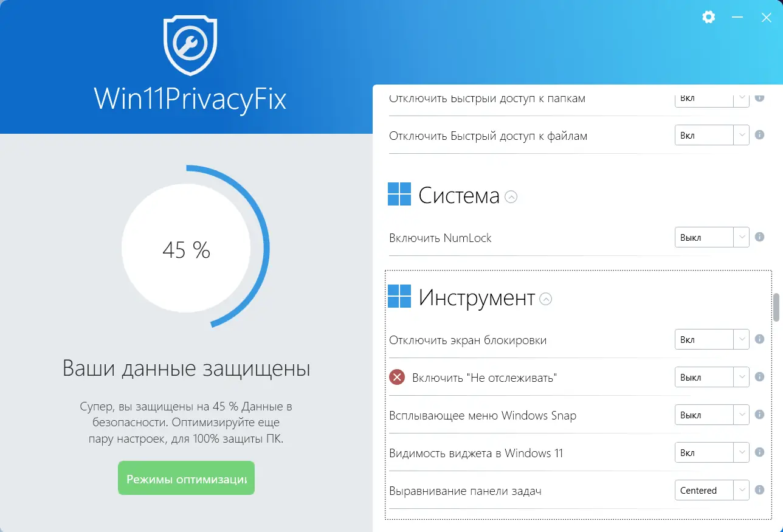This screenshot has width=783, height=532.
Task: Show info for Отключить экран блокировки
Action: (x=759, y=339)
